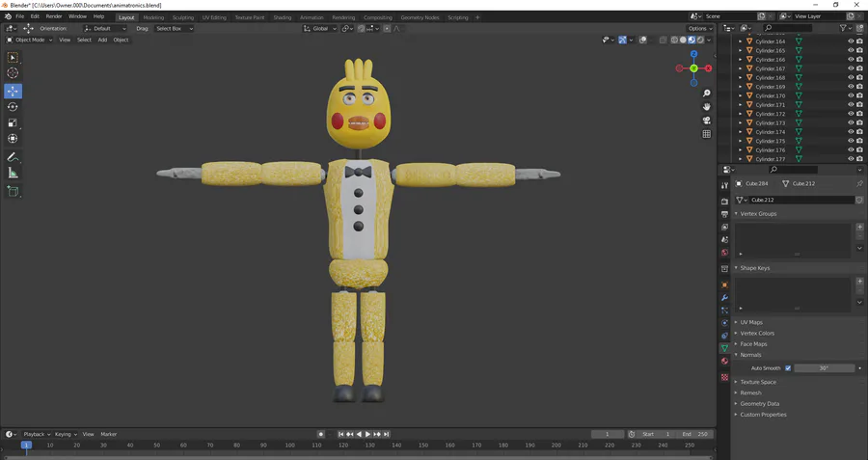Select the Select Box tool in the toolbar
The width and height of the screenshot is (868, 460).
pos(13,58)
